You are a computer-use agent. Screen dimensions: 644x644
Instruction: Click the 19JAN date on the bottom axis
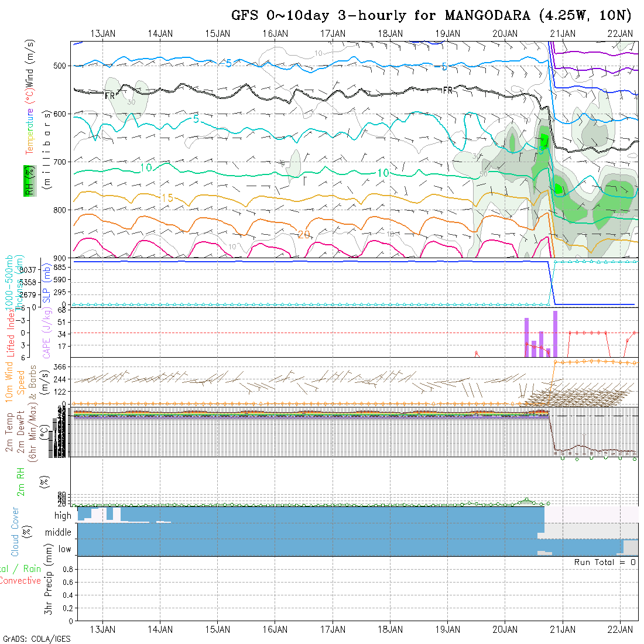[448, 629]
